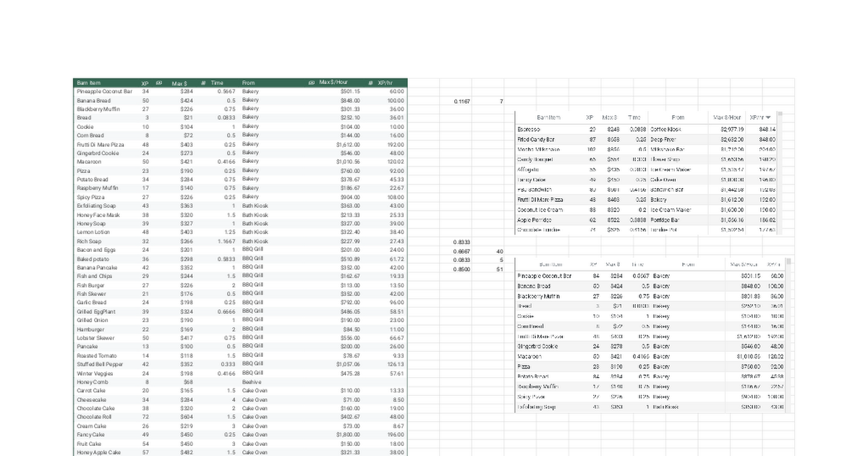Select 'Spicy Pizza' cell in main table

pyautogui.click(x=90, y=197)
